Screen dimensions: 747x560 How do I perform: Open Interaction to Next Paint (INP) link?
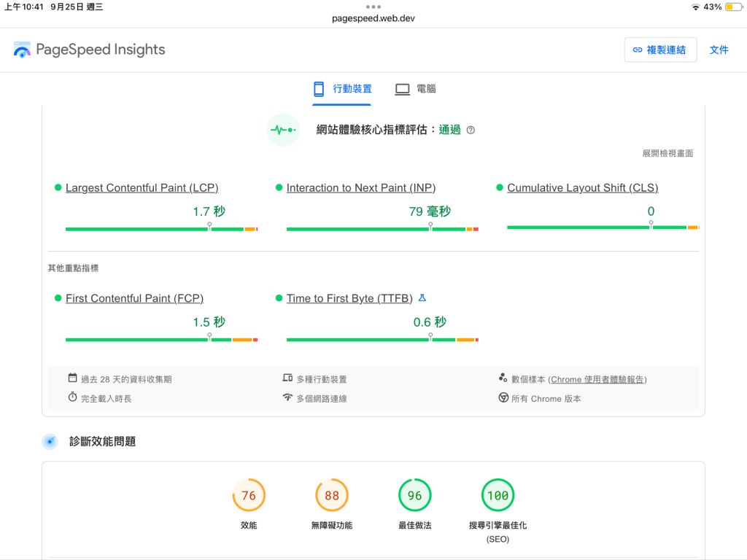[360, 188]
